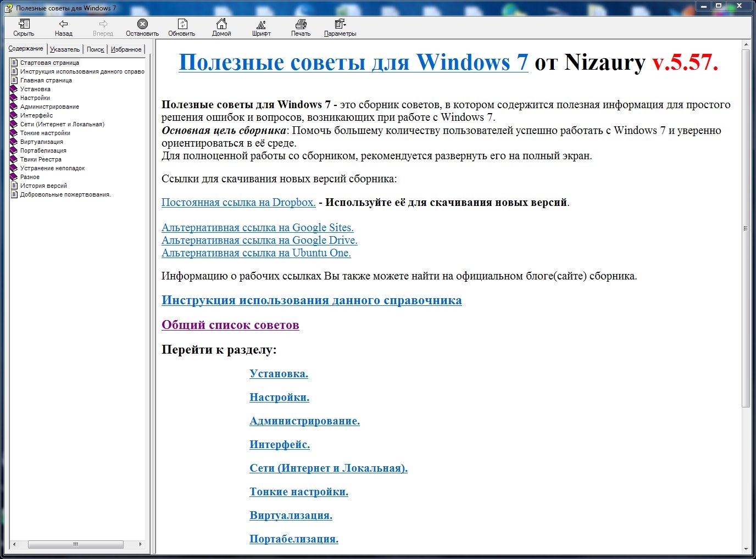Open the Dropbox permanent download link
756x559 pixels.
pyautogui.click(x=238, y=203)
